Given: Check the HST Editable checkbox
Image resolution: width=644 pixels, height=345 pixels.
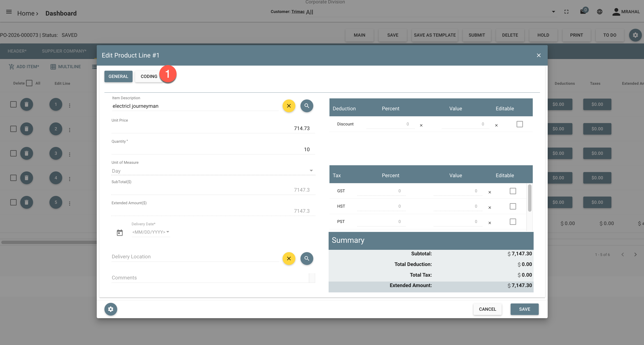Looking at the screenshot, I should pos(513,206).
